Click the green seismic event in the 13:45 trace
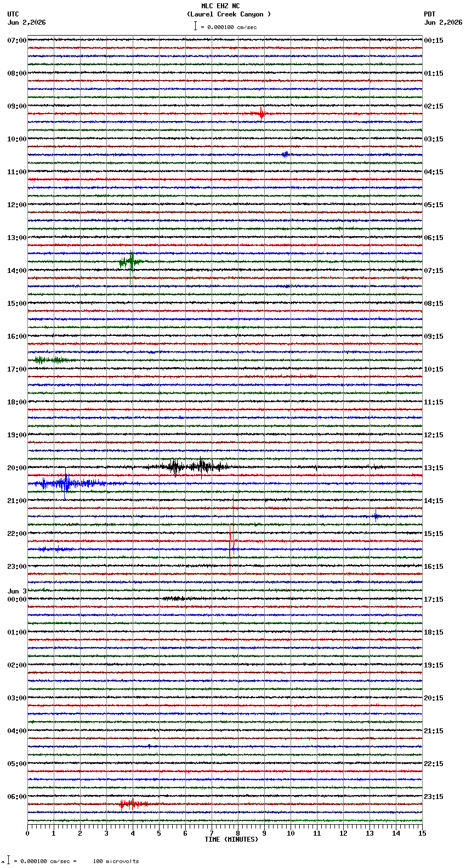 (x=130, y=261)
